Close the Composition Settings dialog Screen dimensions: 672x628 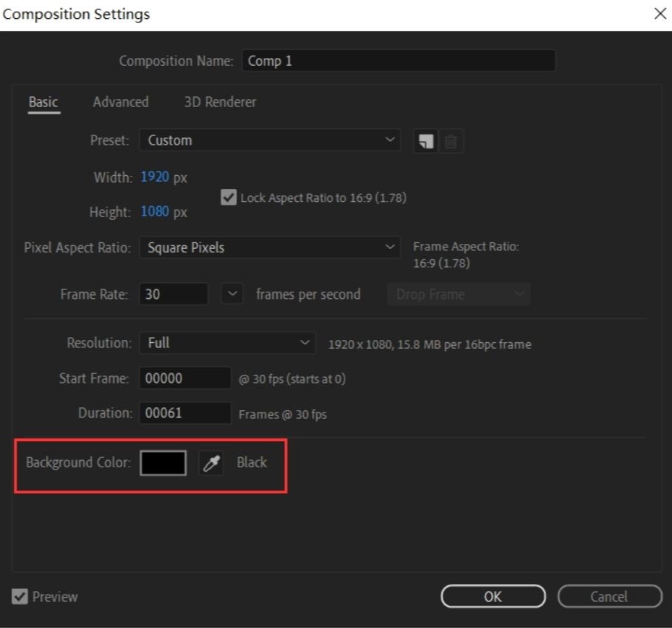(659, 14)
